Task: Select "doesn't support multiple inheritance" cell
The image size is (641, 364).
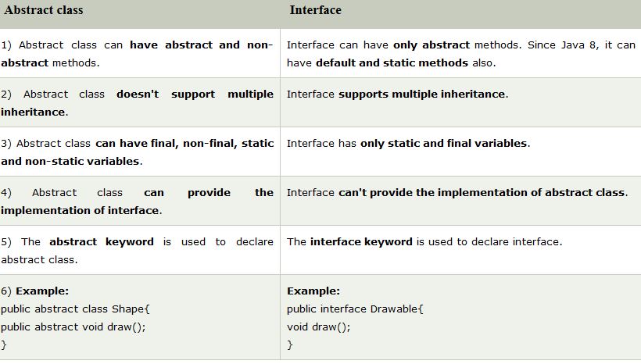Action: [137, 102]
